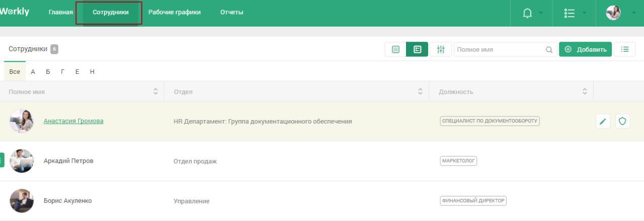The image size is (644, 221).
Task: Go to Главная tab
Action: click(61, 13)
